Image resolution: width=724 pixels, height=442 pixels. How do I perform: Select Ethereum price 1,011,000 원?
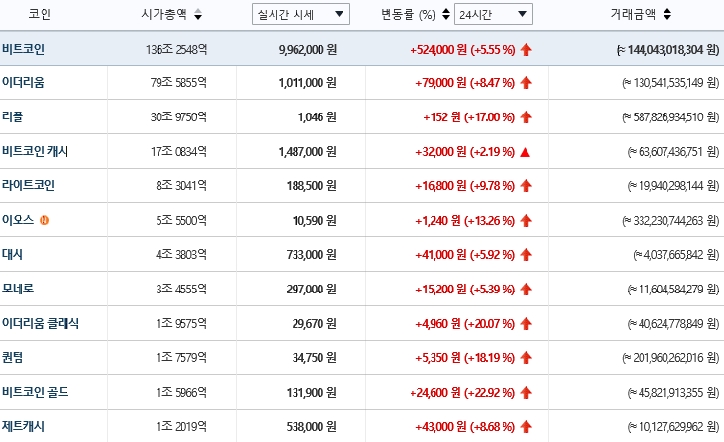pyautogui.click(x=308, y=83)
